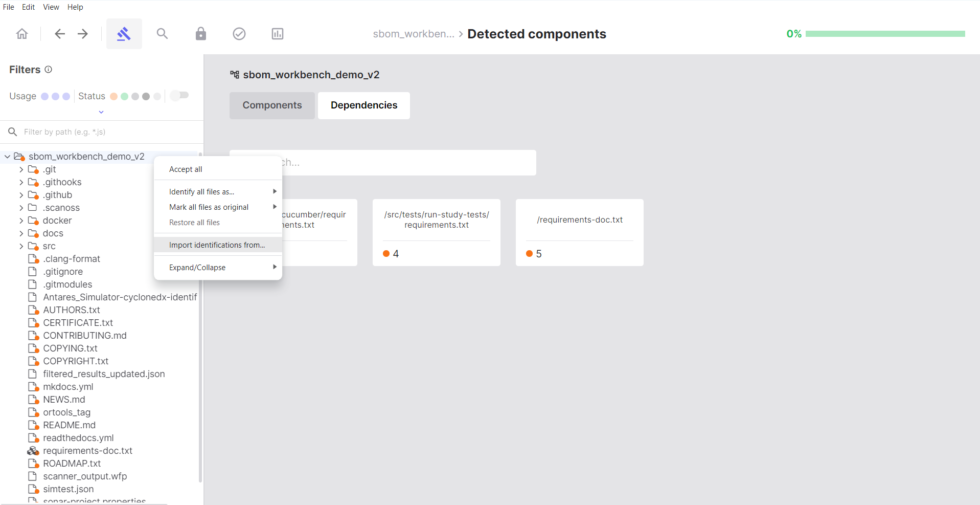This screenshot has width=980, height=505.
Task: Open the reports chart icon
Action: pos(278,34)
